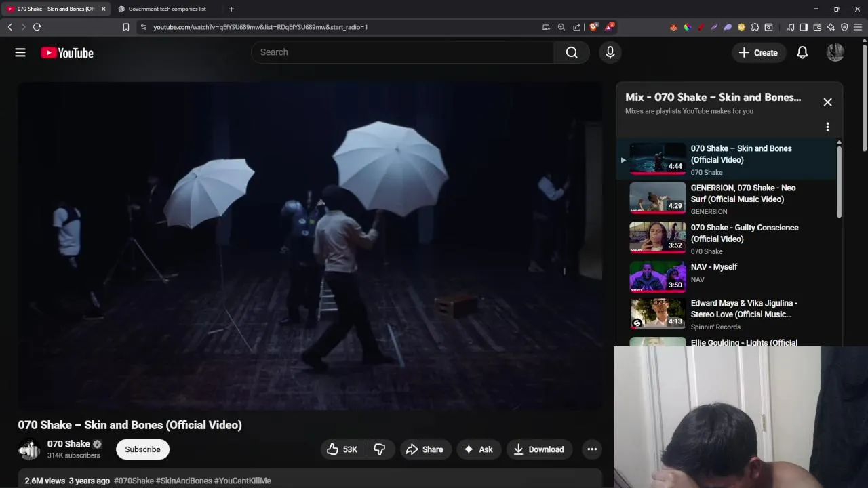This screenshot has width=868, height=488.
Task: Reload the page in the browser
Action: (x=37, y=27)
